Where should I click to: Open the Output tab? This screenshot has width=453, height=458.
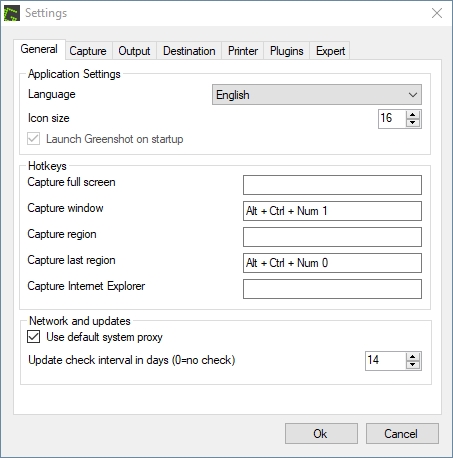click(x=134, y=51)
